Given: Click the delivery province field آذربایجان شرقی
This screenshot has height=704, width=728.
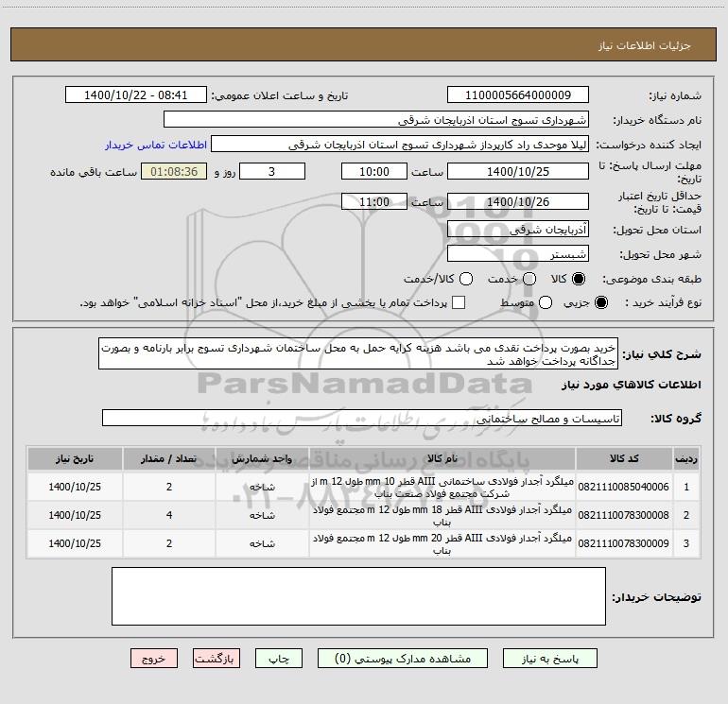Looking at the screenshot, I should pyautogui.click(x=518, y=229).
